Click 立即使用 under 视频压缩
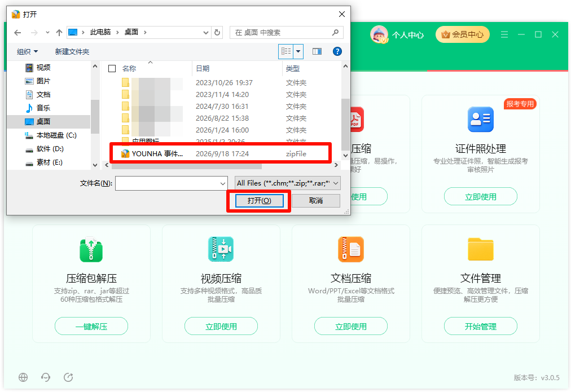Image resolution: width=571 pixels, height=392 pixels. tap(221, 327)
